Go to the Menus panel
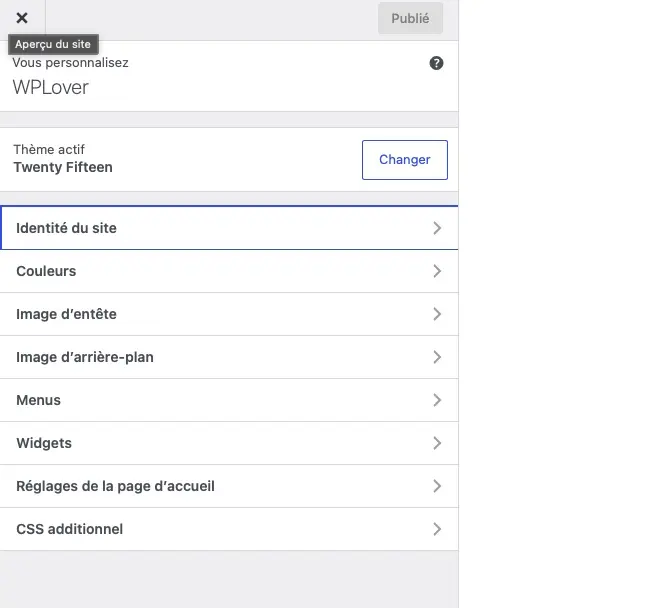The image size is (654, 608). pyautogui.click(x=229, y=400)
